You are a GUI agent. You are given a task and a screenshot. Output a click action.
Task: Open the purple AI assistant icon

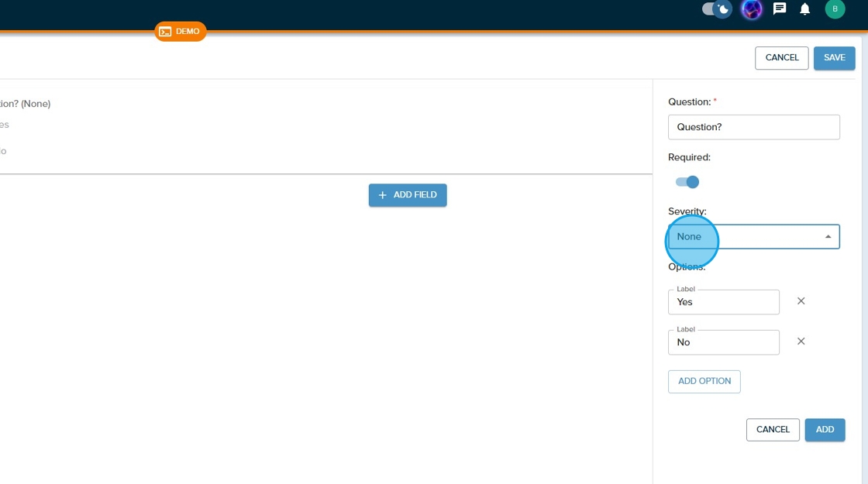752,9
